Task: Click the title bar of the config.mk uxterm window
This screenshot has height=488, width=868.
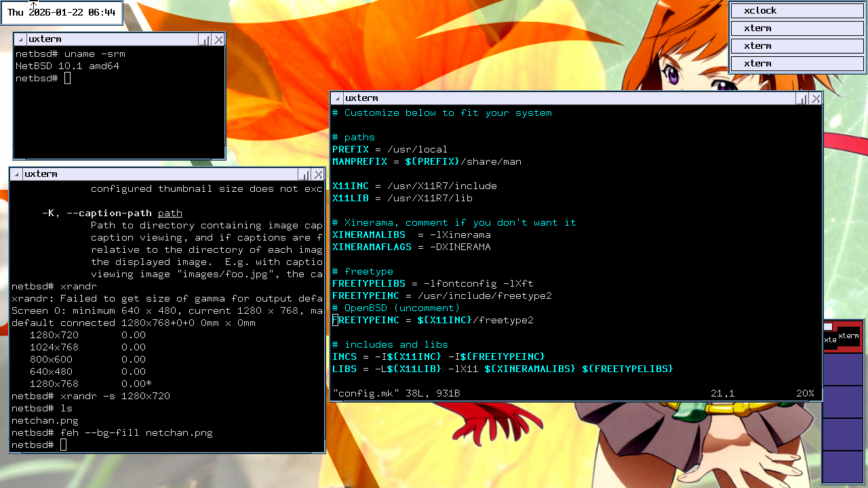Action: [570, 98]
